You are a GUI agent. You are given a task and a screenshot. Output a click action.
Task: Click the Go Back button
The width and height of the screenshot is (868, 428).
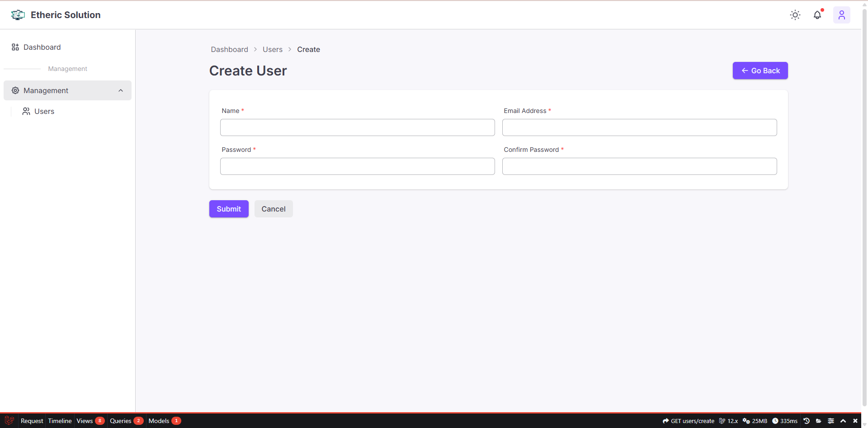coord(760,71)
